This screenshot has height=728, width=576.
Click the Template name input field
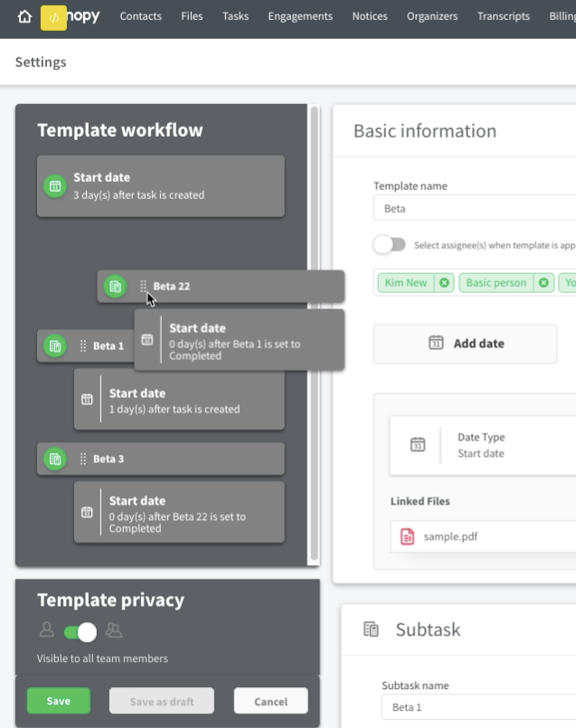pyautogui.click(x=475, y=208)
